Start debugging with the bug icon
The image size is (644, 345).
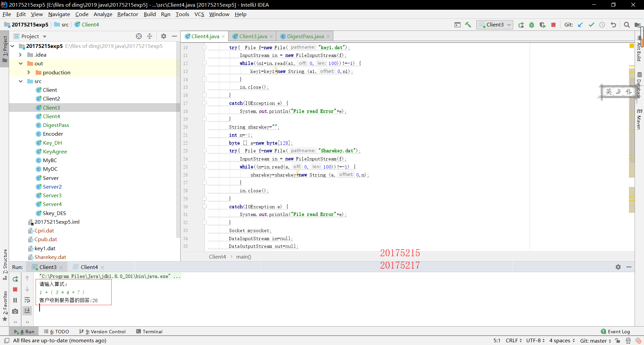pyautogui.click(x=532, y=25)
